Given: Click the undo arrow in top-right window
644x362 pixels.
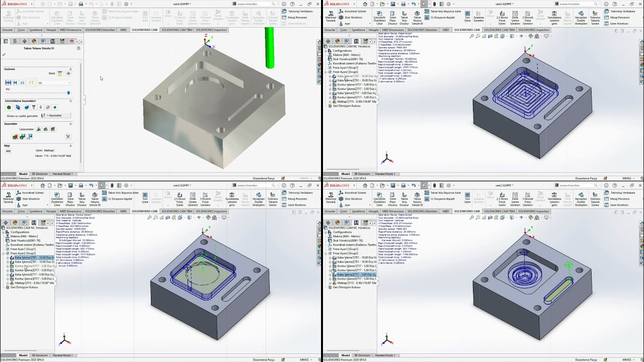Looking at the screenshot, I should (414, 4).
